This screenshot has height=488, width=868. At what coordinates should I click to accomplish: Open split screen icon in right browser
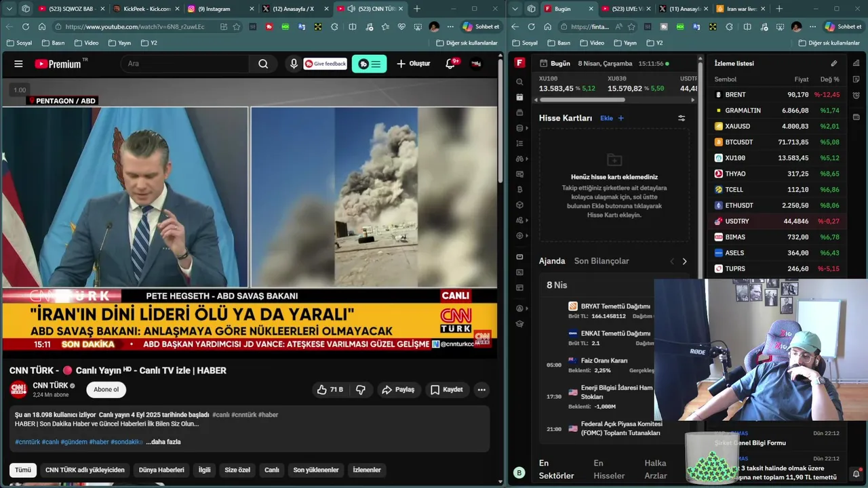pyautogui.click(x=747, y=26)
